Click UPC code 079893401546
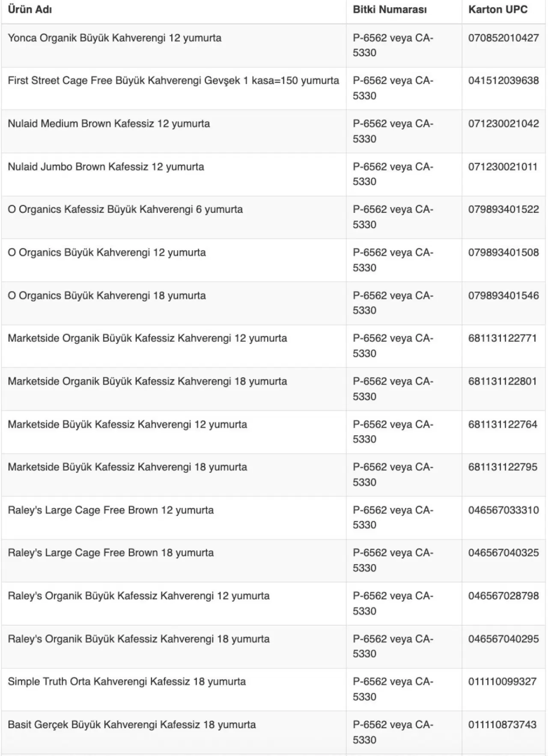The image size is (548, 756). 503,296
